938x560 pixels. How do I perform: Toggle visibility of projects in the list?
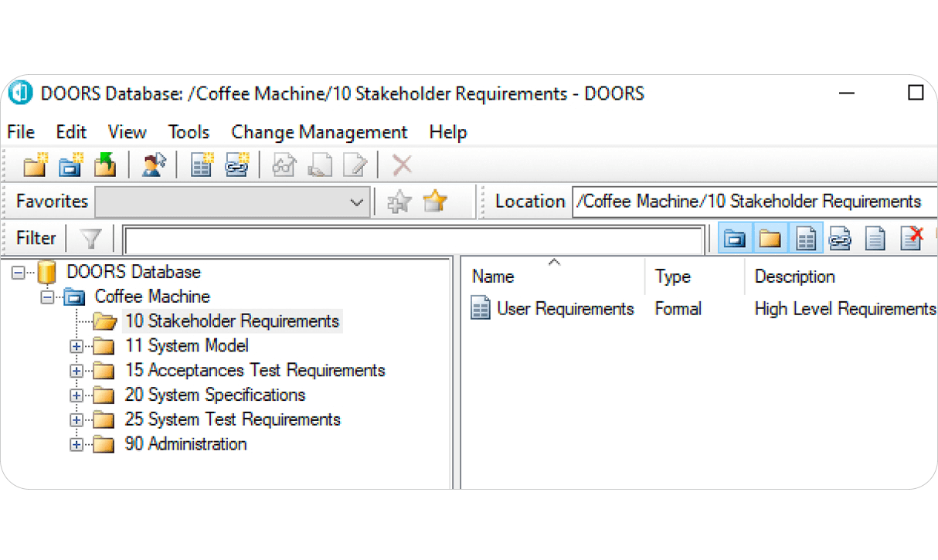pyautogui.click(x=735, y=238)
